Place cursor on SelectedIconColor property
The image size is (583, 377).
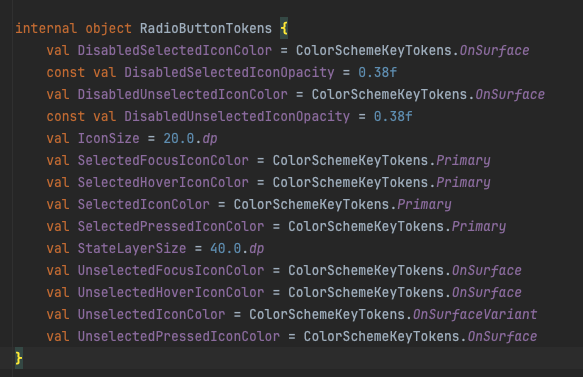click(x=143, y=204)
